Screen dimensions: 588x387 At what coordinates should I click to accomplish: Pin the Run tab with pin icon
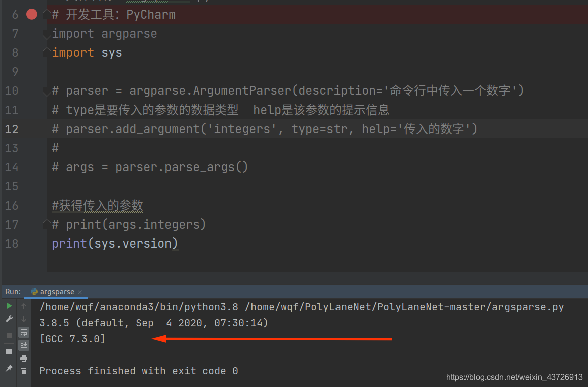[x=9, y=368]
